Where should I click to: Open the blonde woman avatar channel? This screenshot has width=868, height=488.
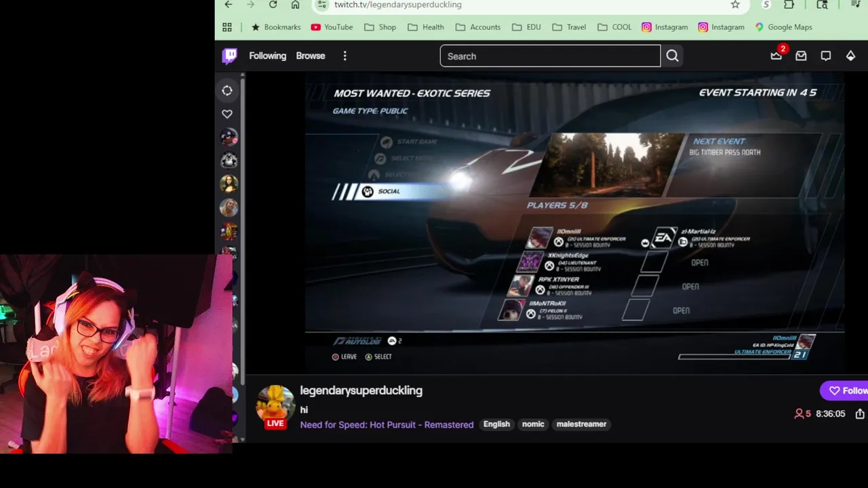coord(229,207)
